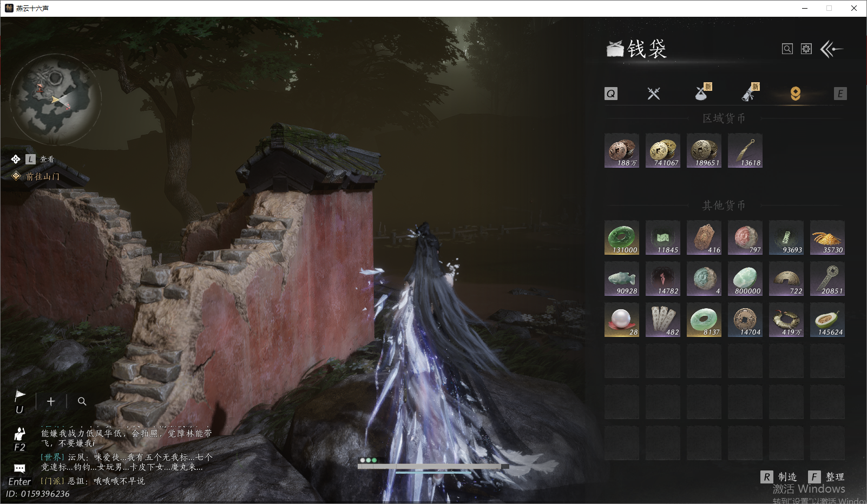The image size is (867, 504).
Task: Select the bracelet currency showing 419万
Action: 786,320
